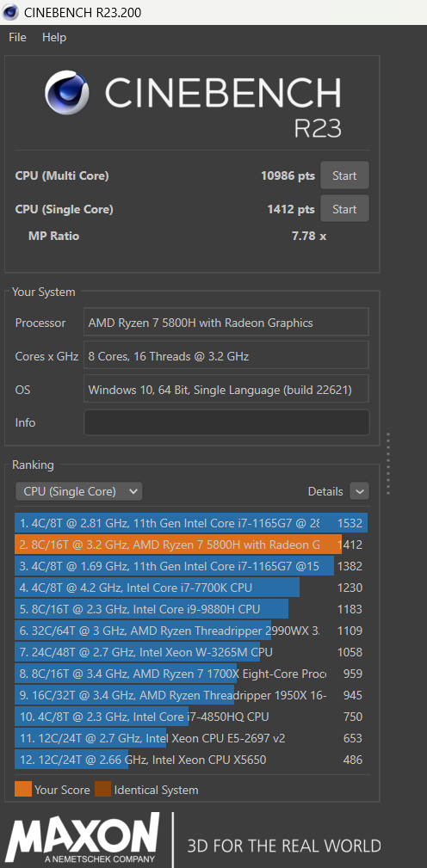This screenshot has width=427, height=868.
Task: Select ranking row 4 Intel Core i7-7700K
Action: tap(191, 588)
